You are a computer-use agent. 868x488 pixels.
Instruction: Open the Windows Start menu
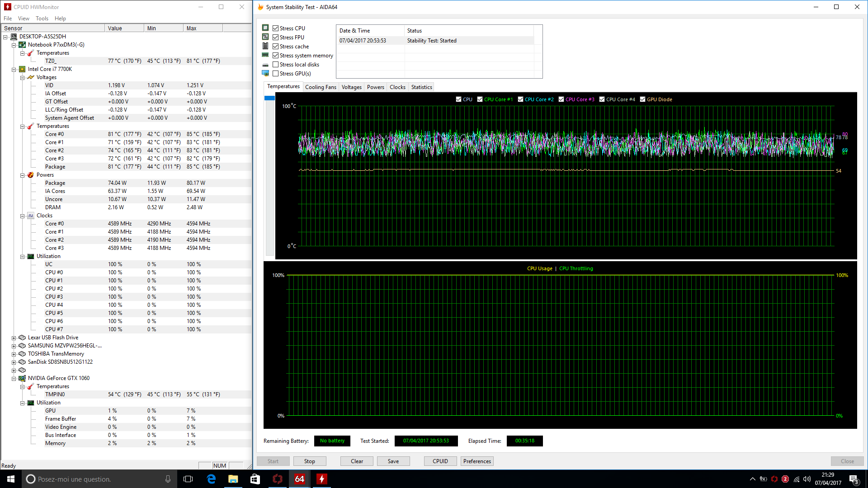(11, 479)
